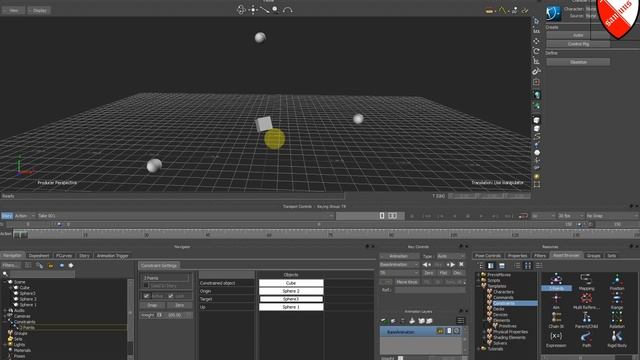Open the TR keying group dropdown
This screenshot has height=360, width=640.
[399, 273]
